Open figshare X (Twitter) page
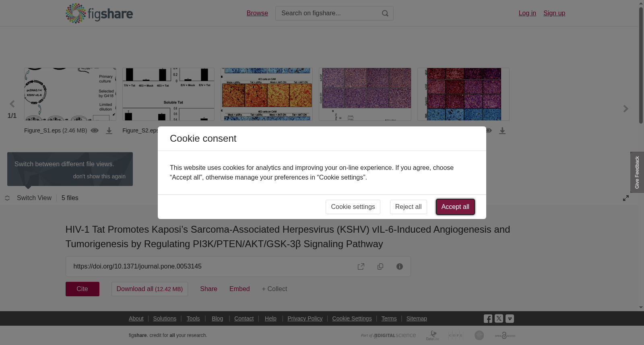 [x=499, y=318]
